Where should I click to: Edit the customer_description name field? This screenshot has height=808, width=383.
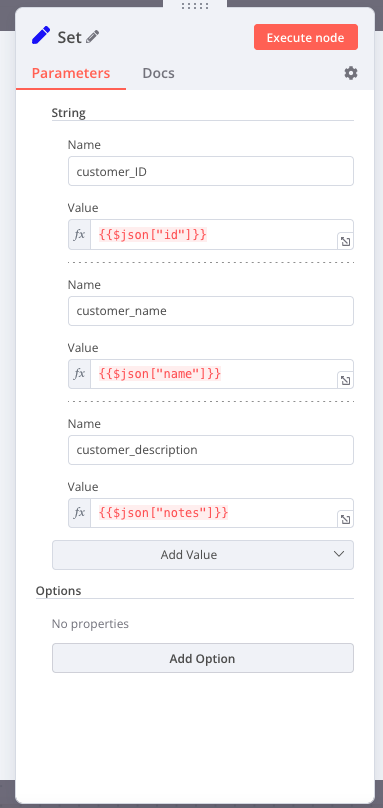(x=211, y=450)
